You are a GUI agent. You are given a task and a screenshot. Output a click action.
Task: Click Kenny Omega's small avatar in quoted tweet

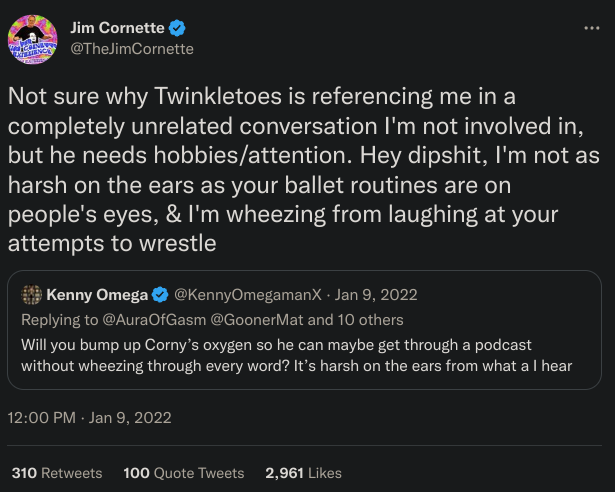pos(31,294)
